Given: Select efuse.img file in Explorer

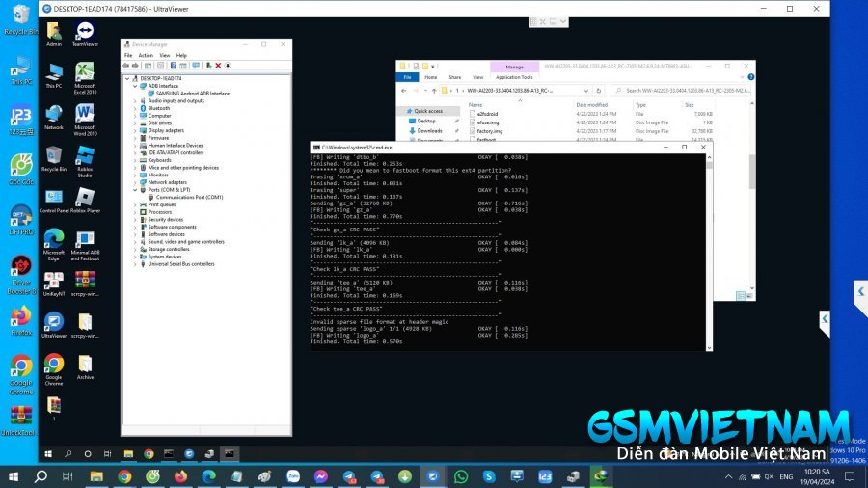Looking at the screenshot, I should pyautogui.click(x=488, y=122).
